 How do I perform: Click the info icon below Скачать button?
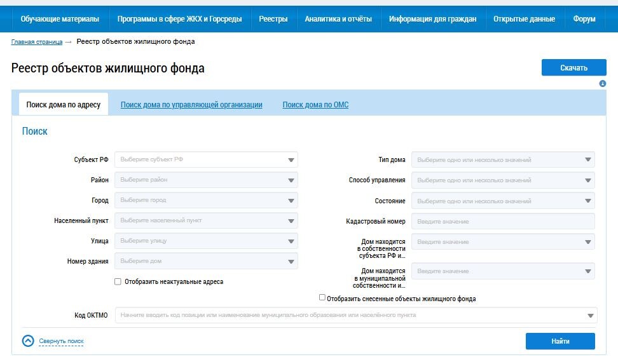pyautogui.click(x=602, y=83)
